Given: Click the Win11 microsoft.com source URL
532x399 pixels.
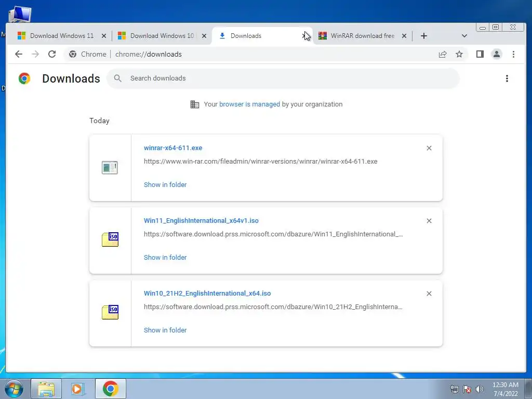Looking at the screenshot, I should pos(273,234).
